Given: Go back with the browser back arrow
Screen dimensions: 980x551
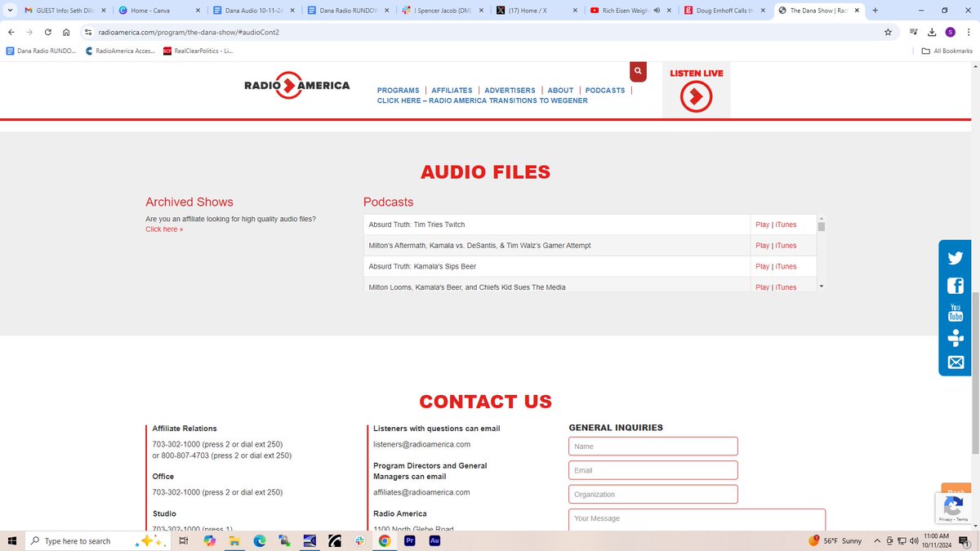Looking at the screenshot, I should coord(11,32).
